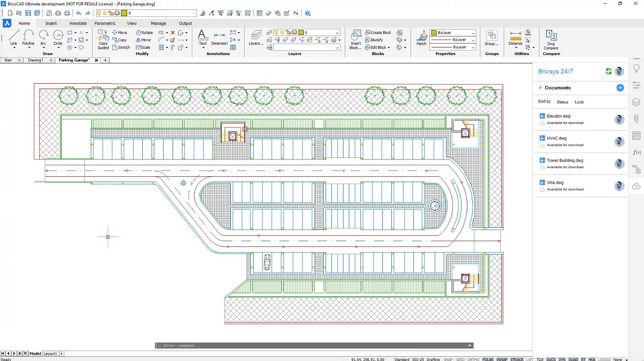Click Create Block button

pos(378,33)
